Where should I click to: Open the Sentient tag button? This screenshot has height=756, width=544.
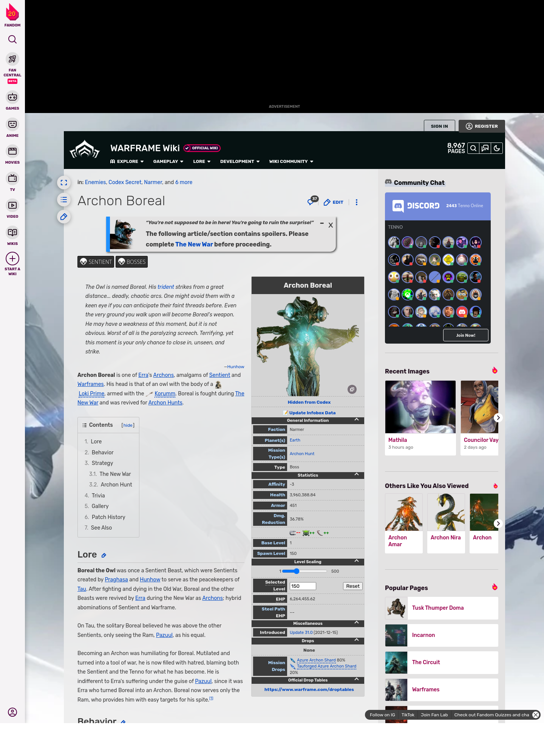[x=96, y=262]
